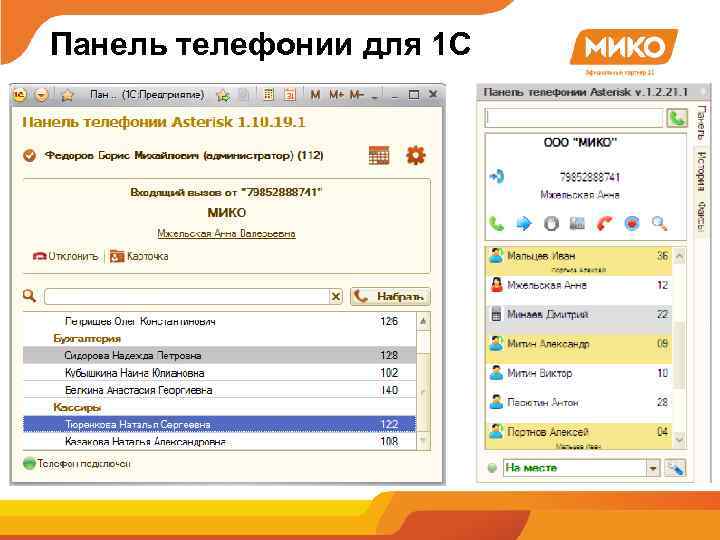Click the contact list scroll-down arrow in left panel
The width and height of the screenshot is (720, 540).
point(423,441)
